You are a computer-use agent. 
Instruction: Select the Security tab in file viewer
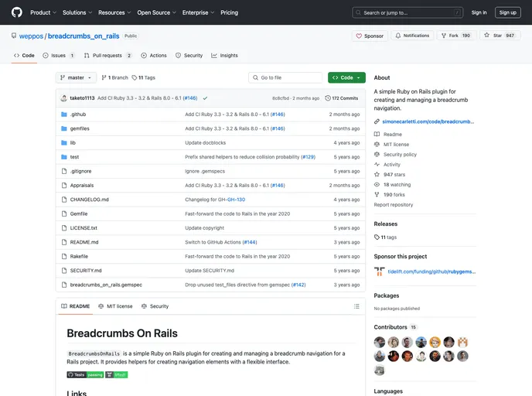click(155, 306)
